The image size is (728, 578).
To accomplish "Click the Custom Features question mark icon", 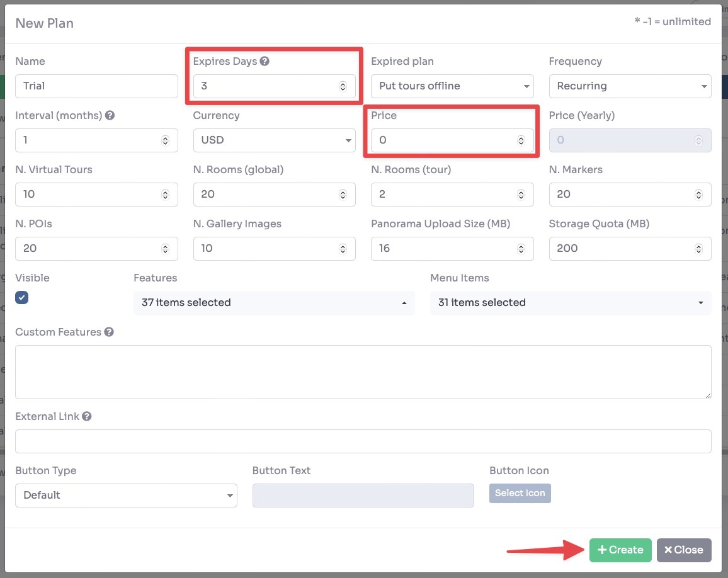I will pos(108,332).
